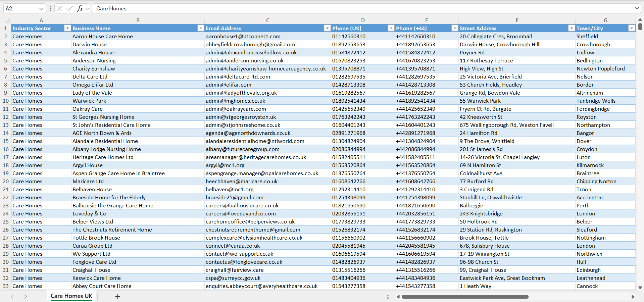The height and width of the screenshot is (302, 644).
Task: Select cell 9 The Drove, Whitfield
Action: (x=517, y=141)
